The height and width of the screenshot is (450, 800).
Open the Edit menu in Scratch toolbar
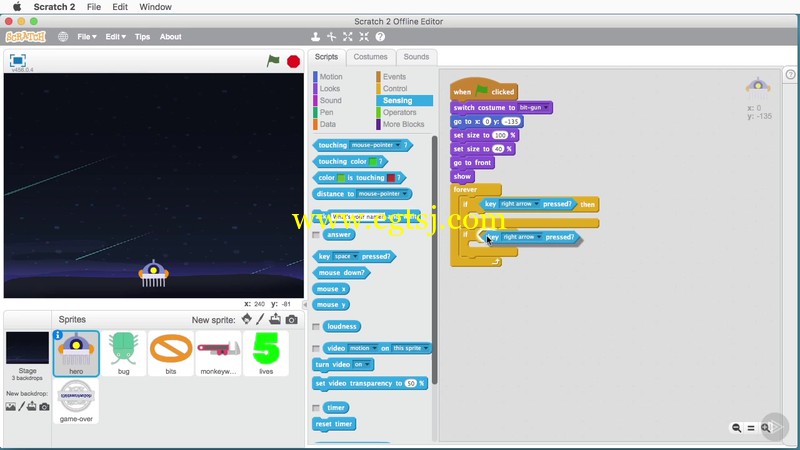(115, 37)
